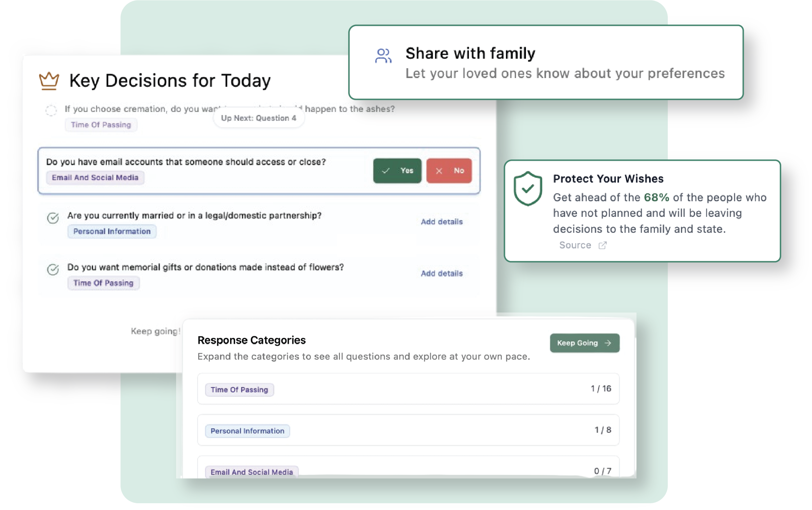The height and width of the screenshot is (510, 812).
Task: Select the Email And Social Media question tag
Action: click(95, 177)
